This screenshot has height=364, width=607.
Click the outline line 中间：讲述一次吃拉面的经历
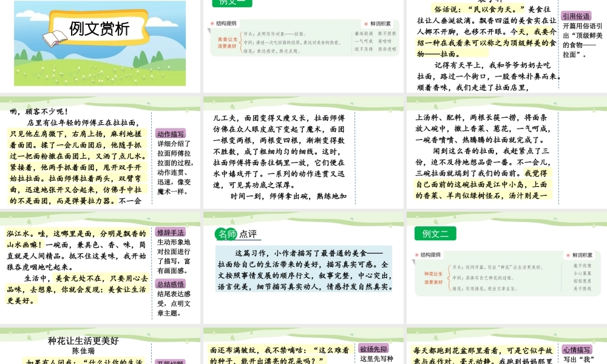click(x=293, y=42)
